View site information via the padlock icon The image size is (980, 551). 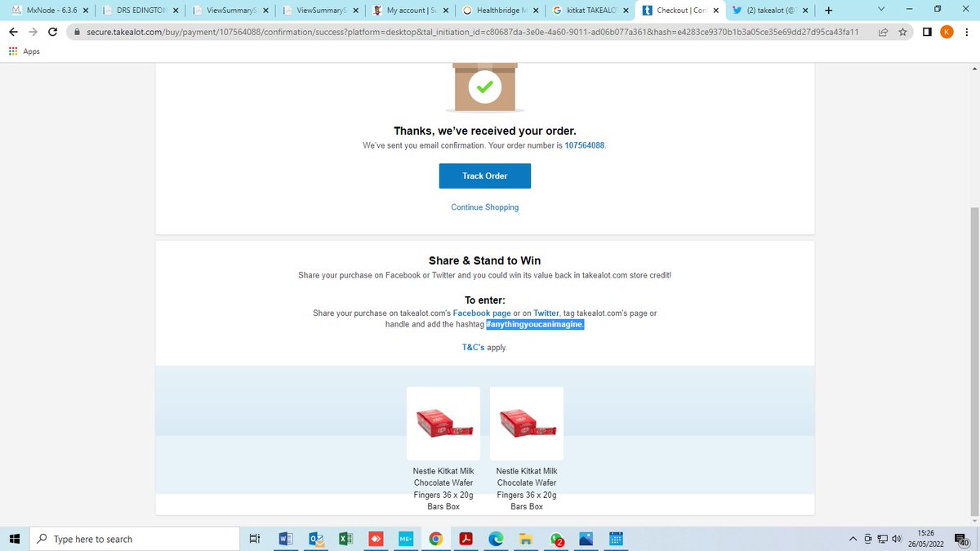(x=77, y=32)
